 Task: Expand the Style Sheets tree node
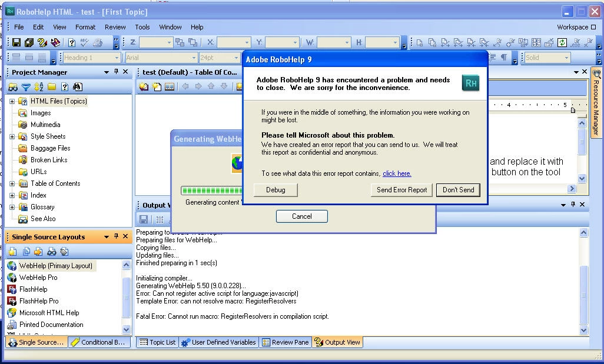pos(12,136)
